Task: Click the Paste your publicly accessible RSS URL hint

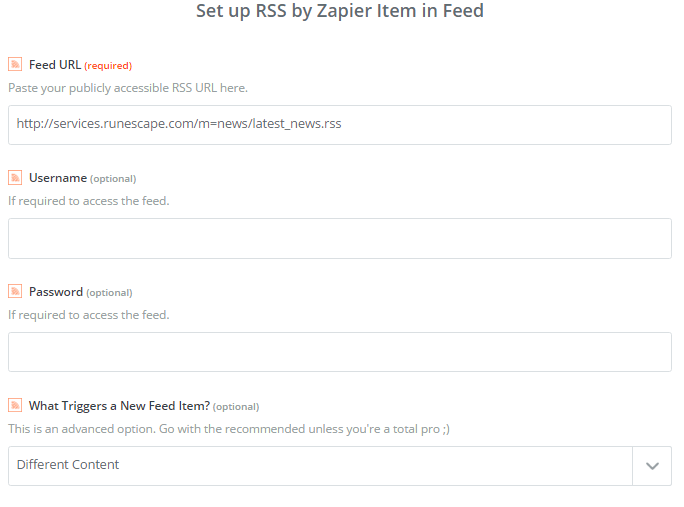Action: coord(128,88)
